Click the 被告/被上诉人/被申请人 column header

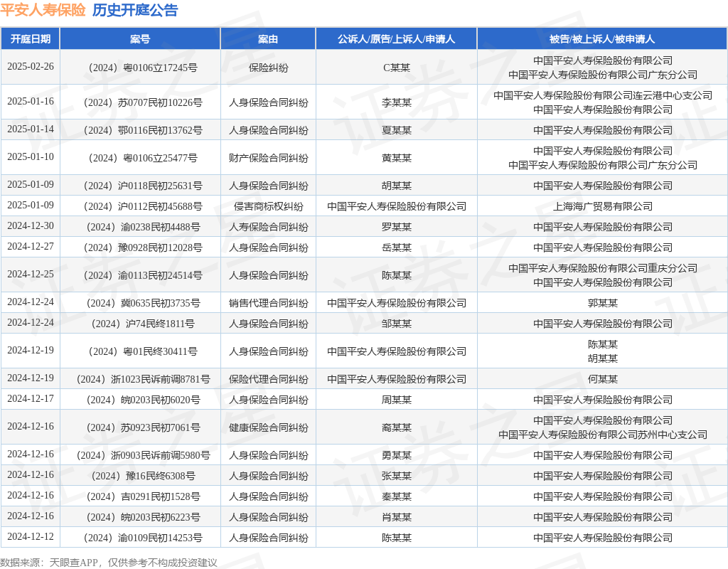tap(602, 39)
